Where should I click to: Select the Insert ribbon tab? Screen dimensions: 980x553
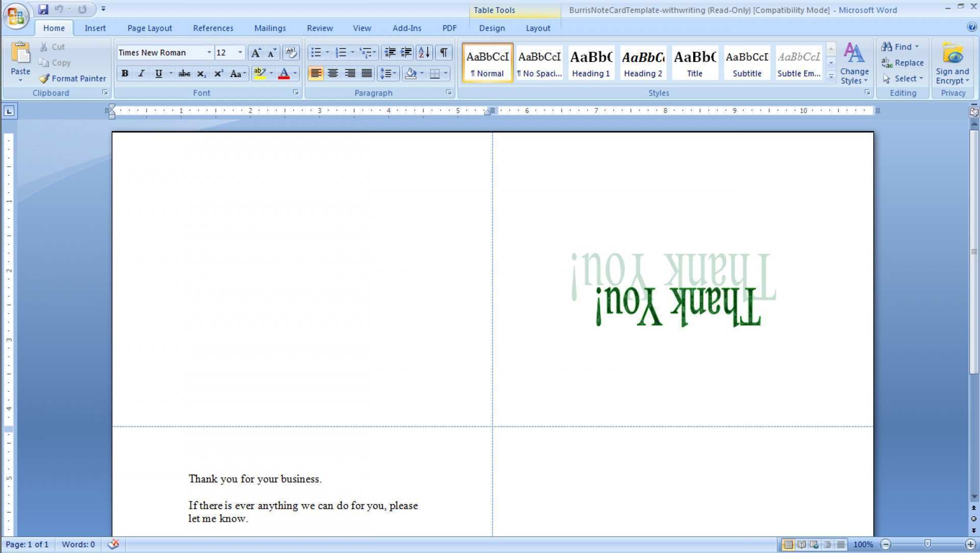pos(95,28)
